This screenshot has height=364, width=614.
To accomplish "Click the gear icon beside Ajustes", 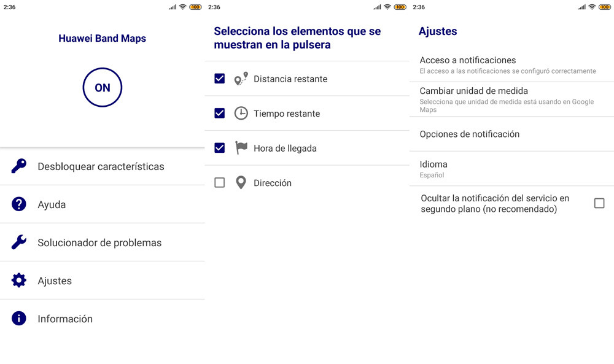I will tap(19, 281).
